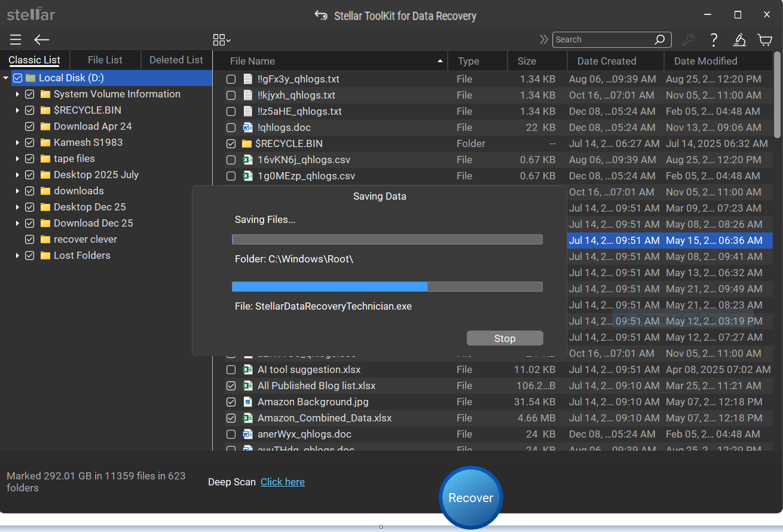Image resolution: width=783 pixels, height=532 pixels.
Task: Click the back arrow icon
Action: (41, 39)
